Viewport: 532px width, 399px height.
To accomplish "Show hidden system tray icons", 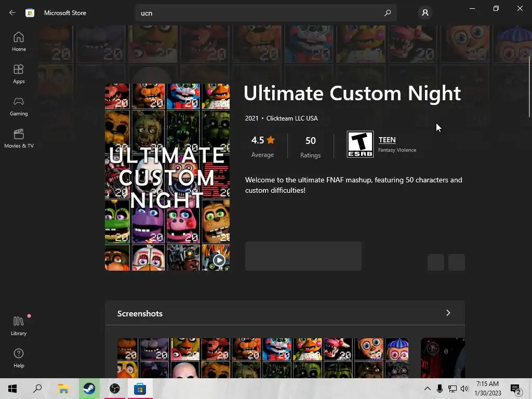I will tap(428, 389).
